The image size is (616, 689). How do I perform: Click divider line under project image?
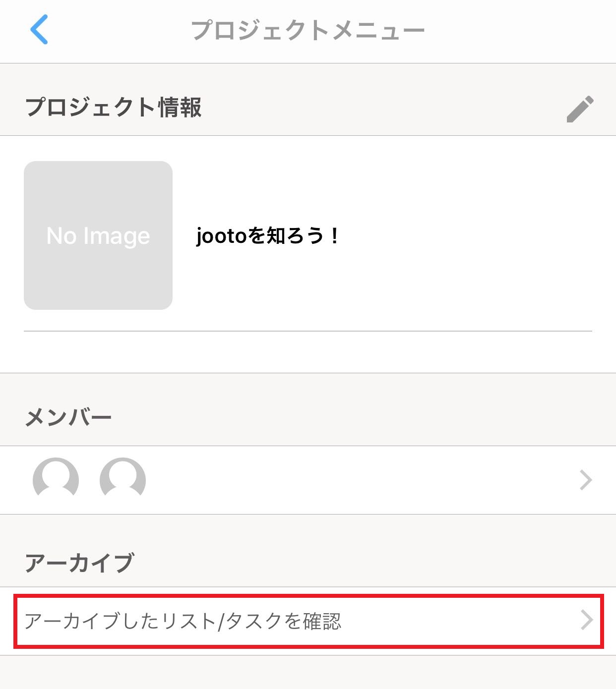coord(308,331)
